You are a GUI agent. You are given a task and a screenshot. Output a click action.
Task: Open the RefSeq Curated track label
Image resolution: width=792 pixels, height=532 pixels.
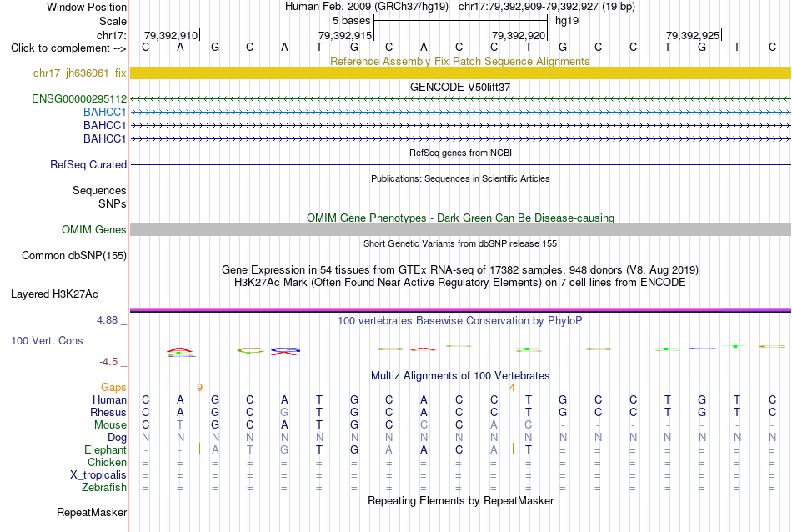point(88,165)
